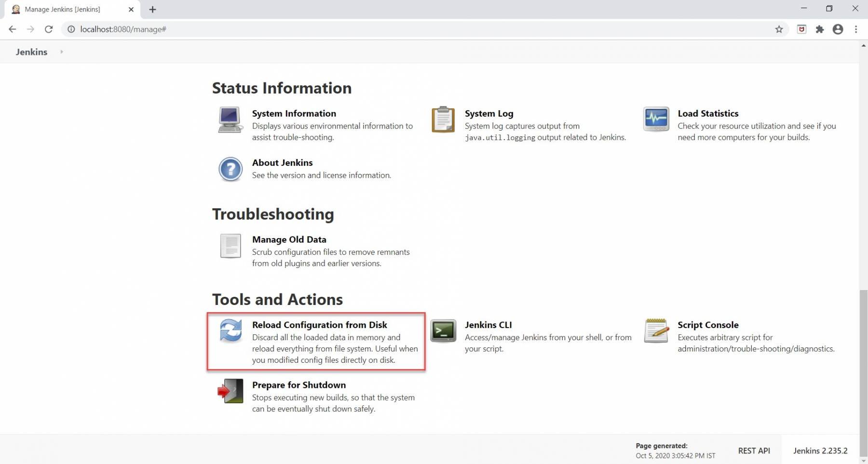Open the About Jenkins link
This screenshot has width=868, height=464.
click(282, 162)
